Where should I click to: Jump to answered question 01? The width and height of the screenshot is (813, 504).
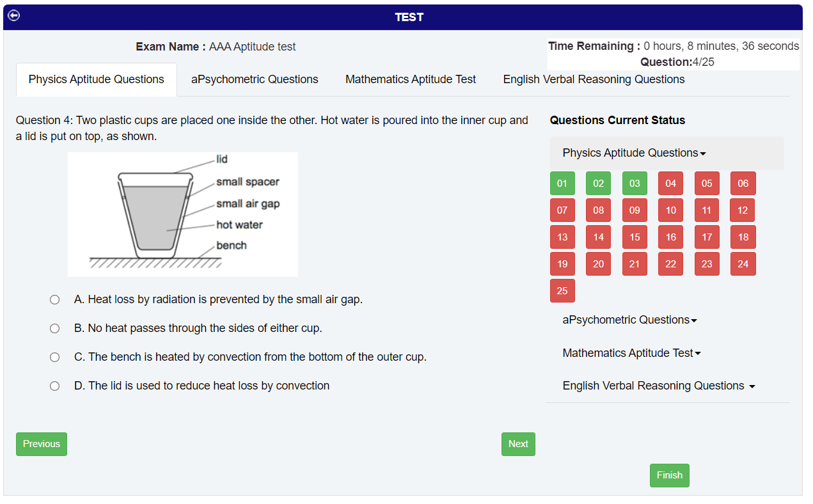(x=562, y=184)
